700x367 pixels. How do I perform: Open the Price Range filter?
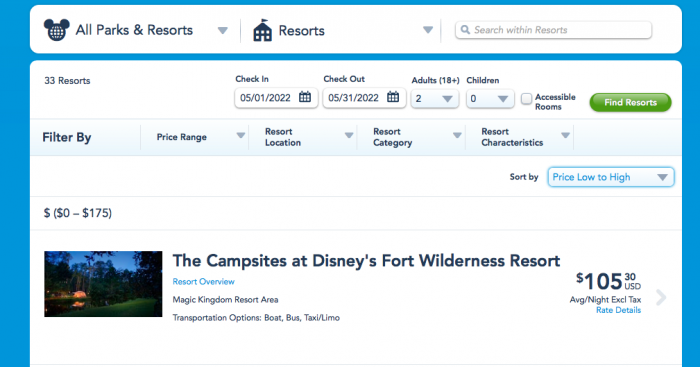(195, 137)
